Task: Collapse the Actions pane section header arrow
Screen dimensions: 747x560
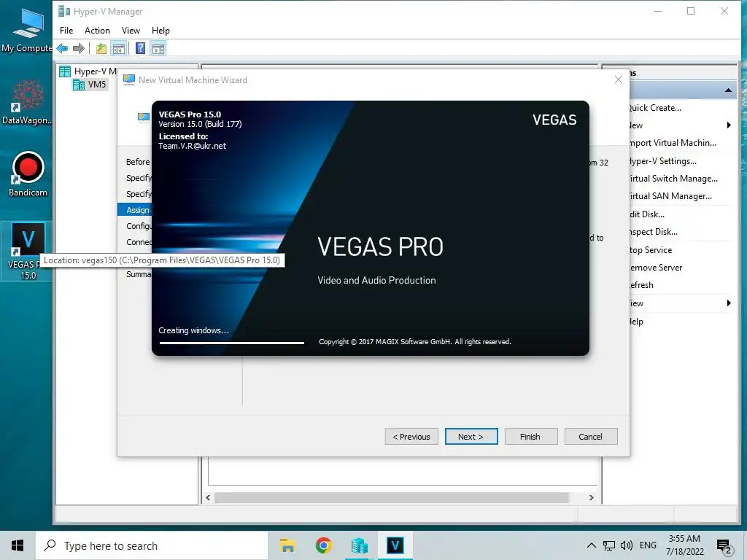Action: click(728, 90)
